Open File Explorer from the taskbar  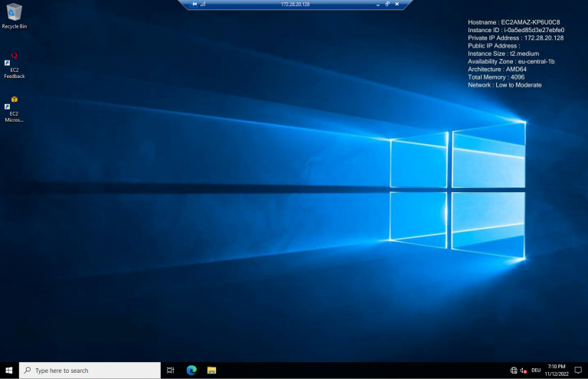[211, 371]
